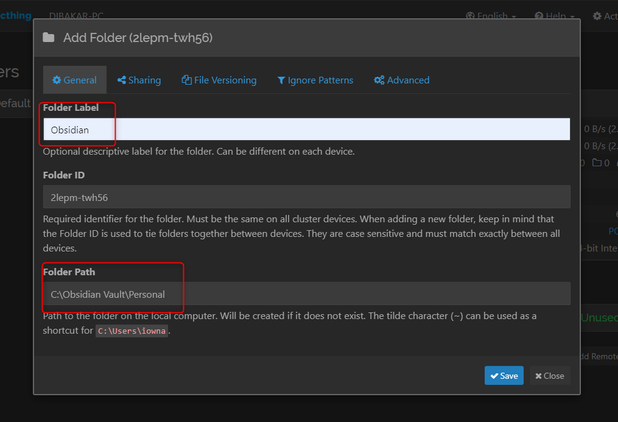Viewport: 618px width, 422px height.
Task: Open the English language dropdown
Action: point(491,16)
